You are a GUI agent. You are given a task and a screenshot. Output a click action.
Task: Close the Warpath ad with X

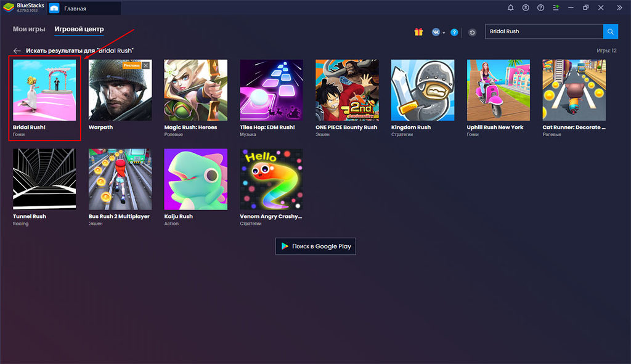(x=146, y=65)
